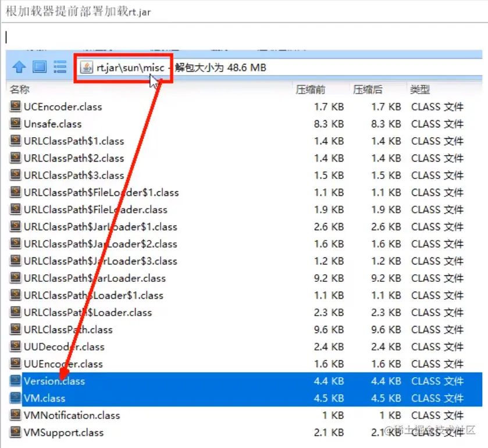This screenshot has height=448, width=488.
Task: Select the URLClassPath$1.class file icon
Action: tap(15, 141)
